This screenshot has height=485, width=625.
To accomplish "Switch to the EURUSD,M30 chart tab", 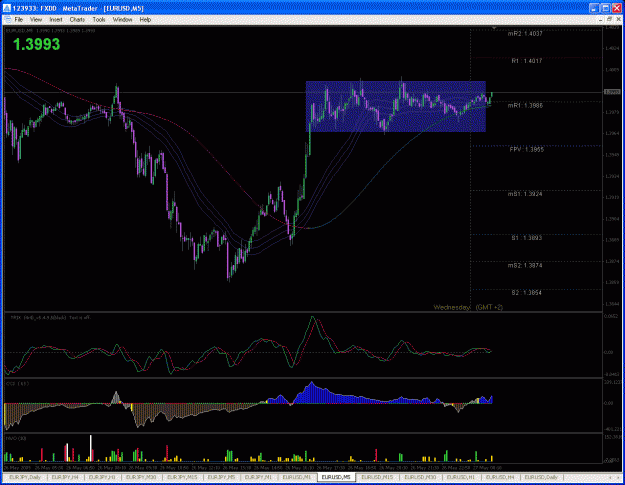I will pos(420,477).
